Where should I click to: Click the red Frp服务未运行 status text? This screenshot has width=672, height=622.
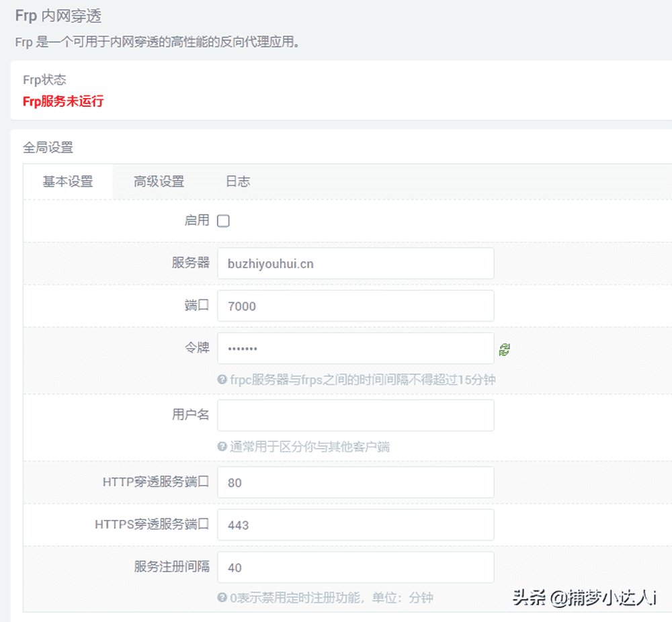[x=62, y=101]
